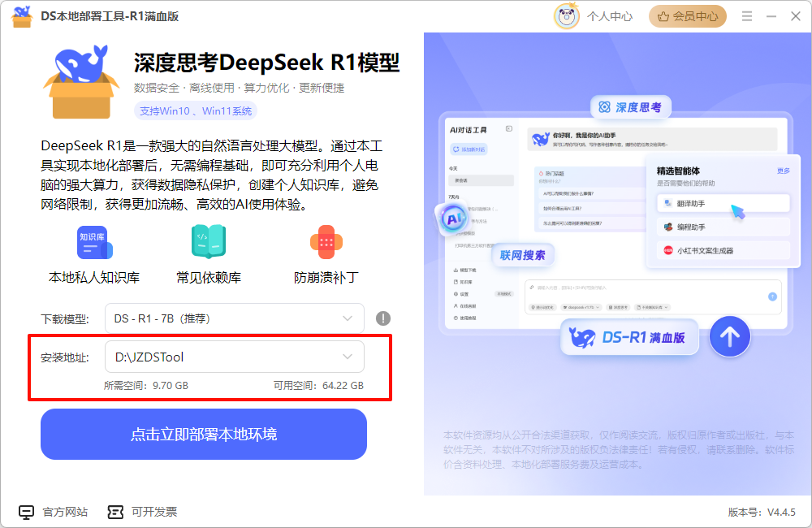Select 翻译助手 in 精选智能体 panel
Viewport: 812px width, 528px height.
click(x=723, y=203)
